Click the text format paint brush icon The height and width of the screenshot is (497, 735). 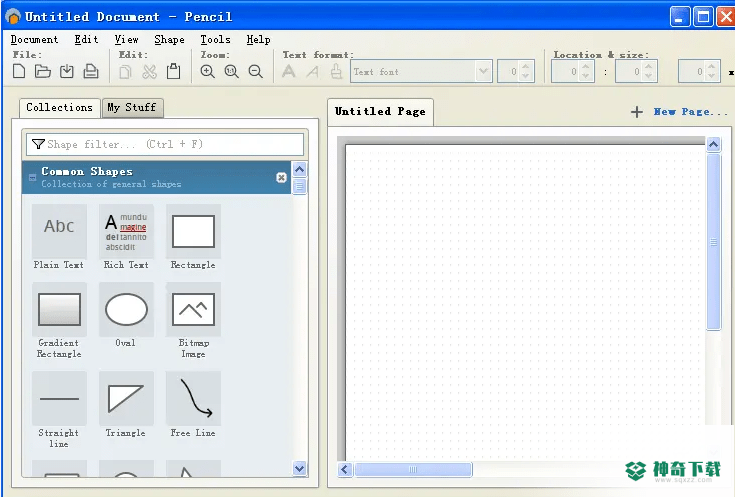point(336,72)
